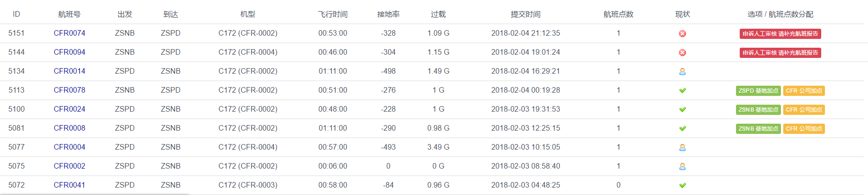Click the green checkmark status icon for flight 5113
Viewport: 868px width, 195px height.
tap(682, 90)
